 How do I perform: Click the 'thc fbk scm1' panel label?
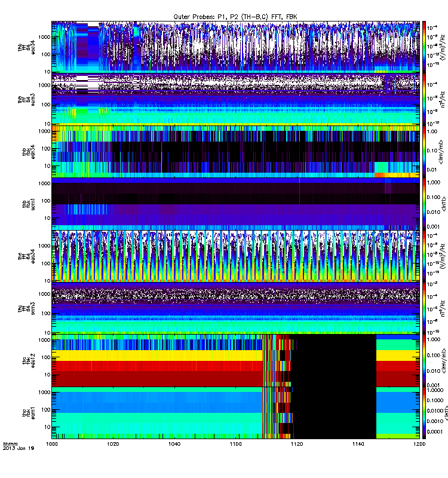click(29, 413)
